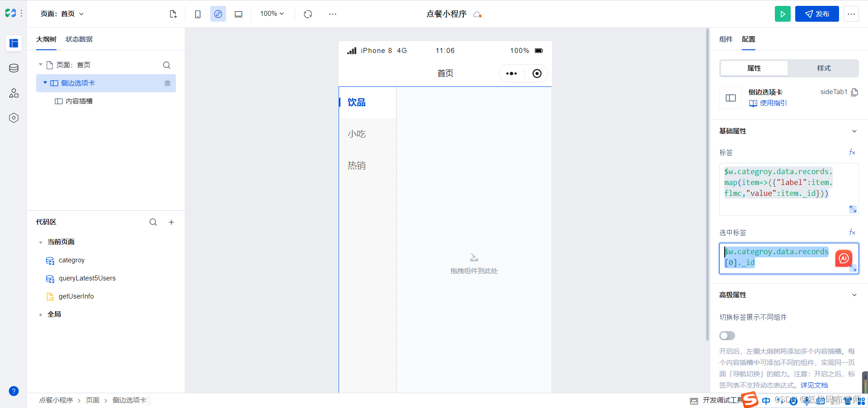Collapse the 侧边选项卡 tree node
Image resolution: width=868 pixels, height=408 pixels.
coord(45,83)
